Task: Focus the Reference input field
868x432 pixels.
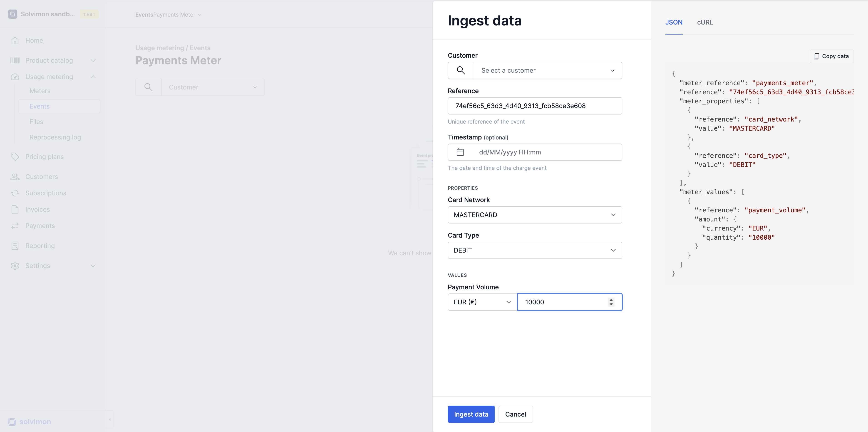Action: click(535, 106)
